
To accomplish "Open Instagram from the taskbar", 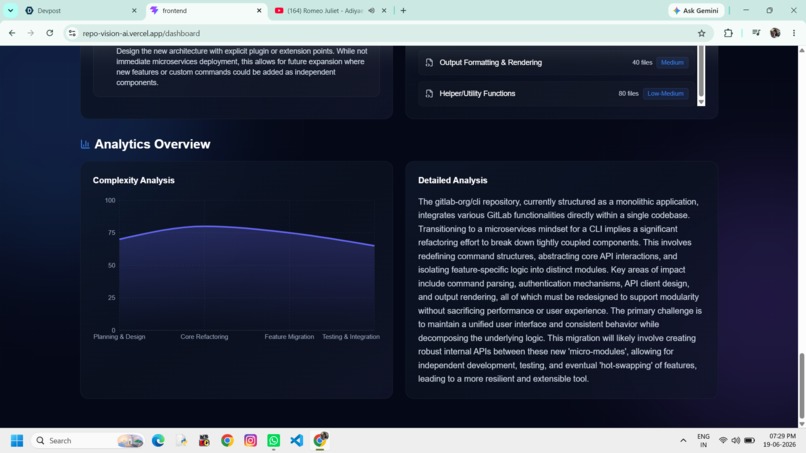I will [250, 441].
